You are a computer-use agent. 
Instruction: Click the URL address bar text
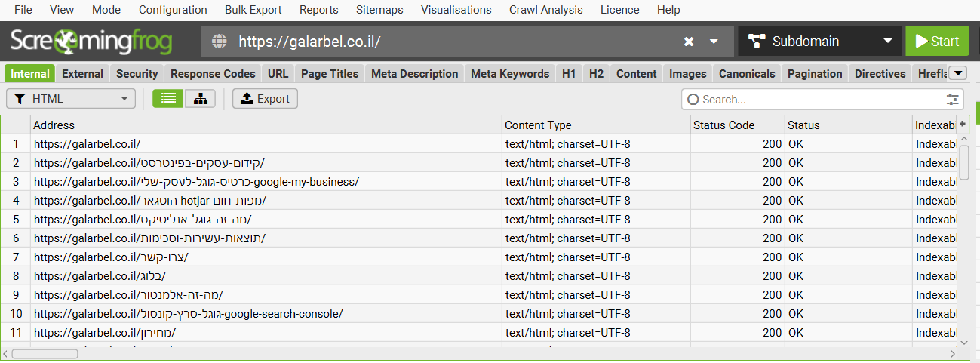point(309,42)
